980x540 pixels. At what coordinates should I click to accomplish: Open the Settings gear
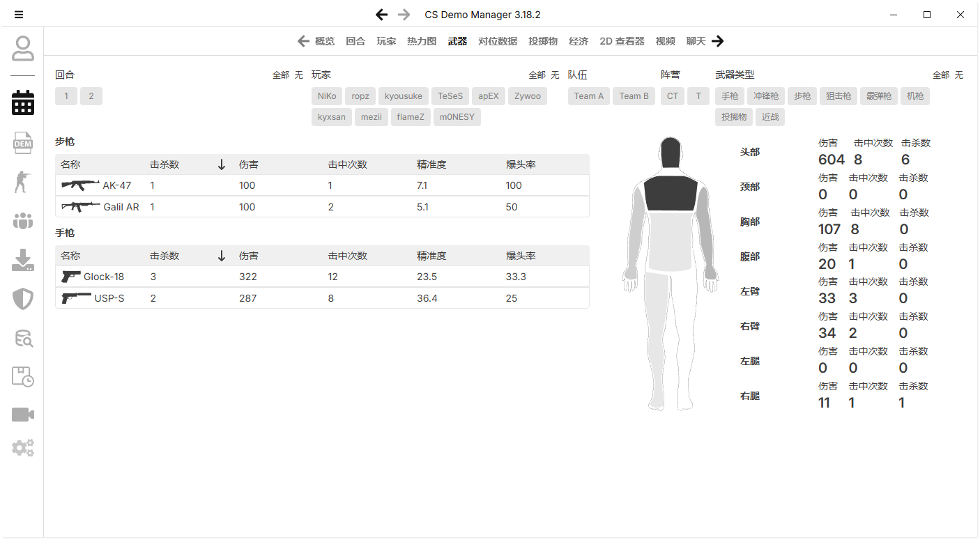[x=22, y=448]
